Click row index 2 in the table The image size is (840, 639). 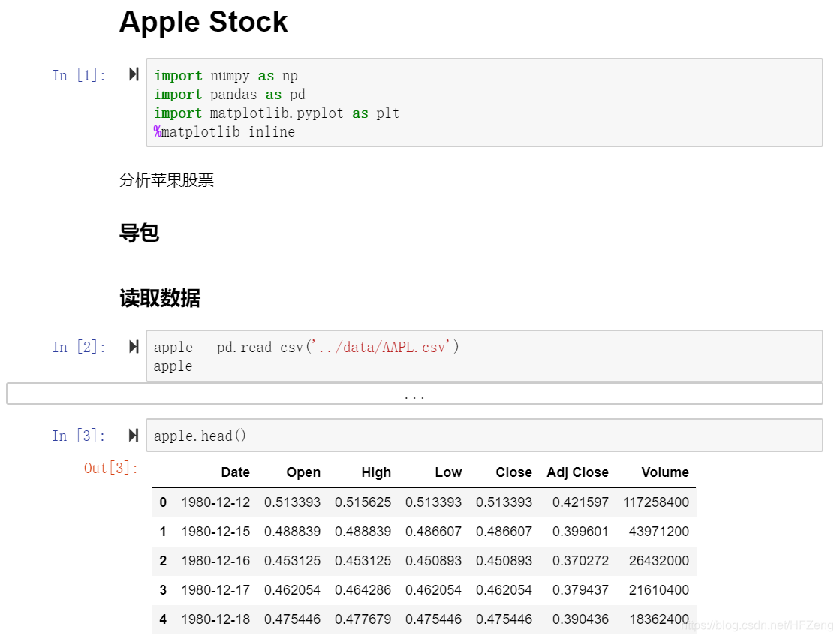pyautogui.click(x=163, y=561)
